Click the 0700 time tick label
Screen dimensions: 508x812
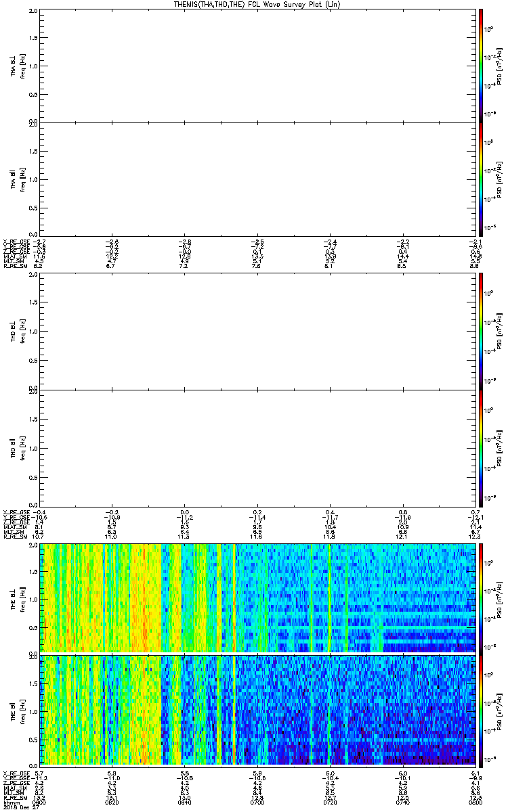click(257, 803)
